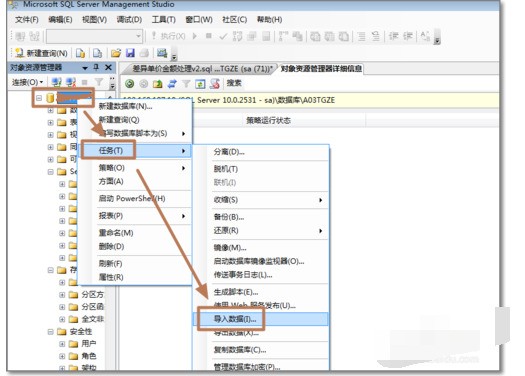Click the disconnect icon in Object Explorer toolbar
The image size is (525, 376).
pos(71,82)
